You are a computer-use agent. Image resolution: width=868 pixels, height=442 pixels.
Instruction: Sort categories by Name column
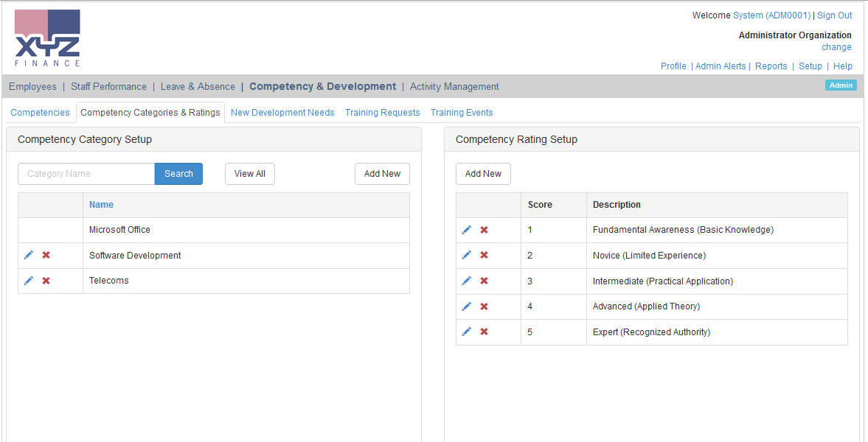(x=101, y=205)
